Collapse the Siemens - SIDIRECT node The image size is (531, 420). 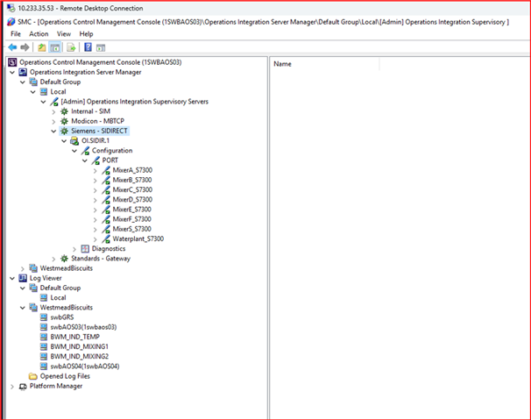53,132
